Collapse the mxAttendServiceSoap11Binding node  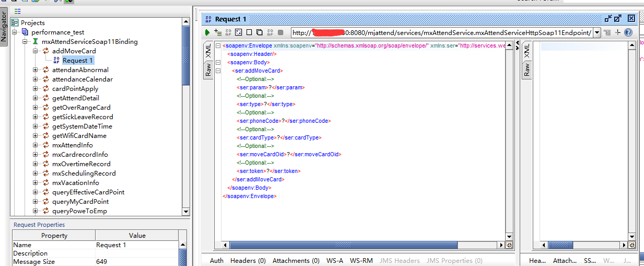click(25, 41)
